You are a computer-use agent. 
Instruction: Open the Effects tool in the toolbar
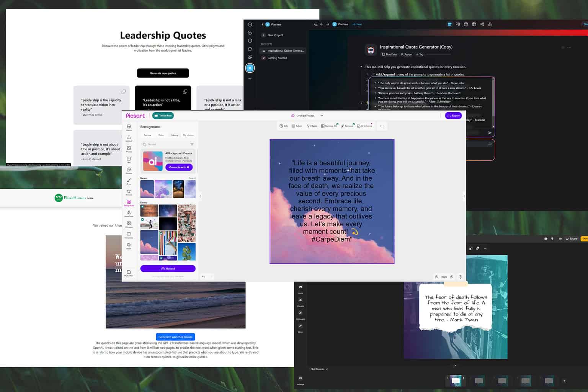point(311,126)
